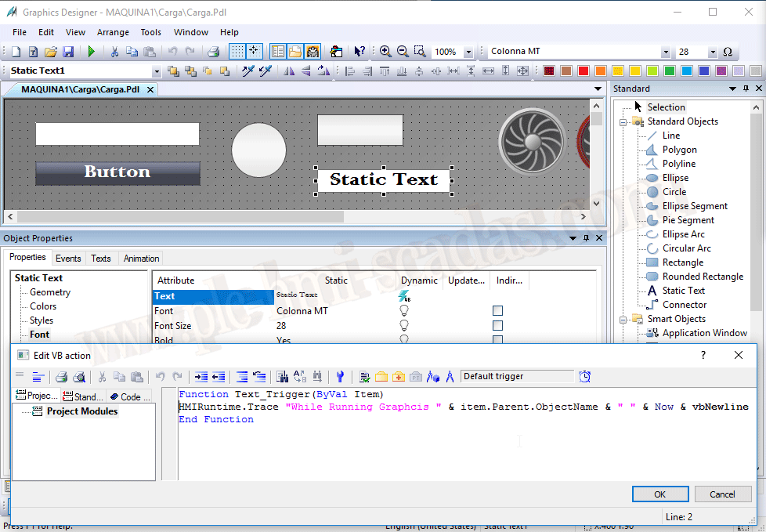The width and height of the screenshot is (766, 532).
Task: Click the Help question mark in VB editor
Action: click(x=703, y=355)
